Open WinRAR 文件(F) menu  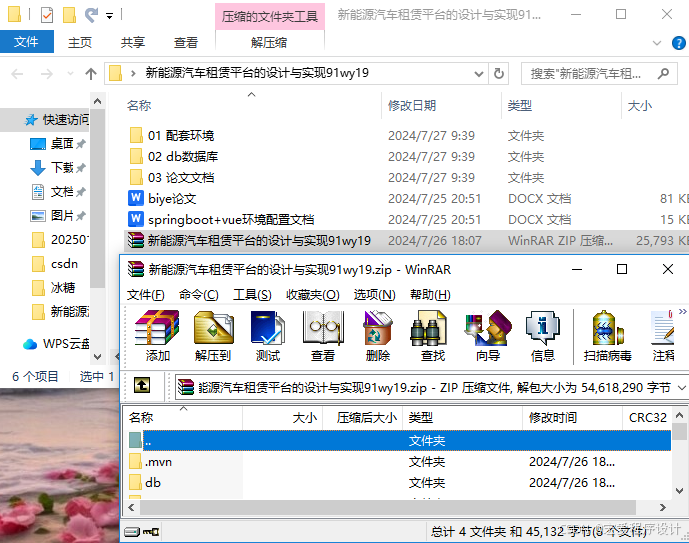(145, 295)
